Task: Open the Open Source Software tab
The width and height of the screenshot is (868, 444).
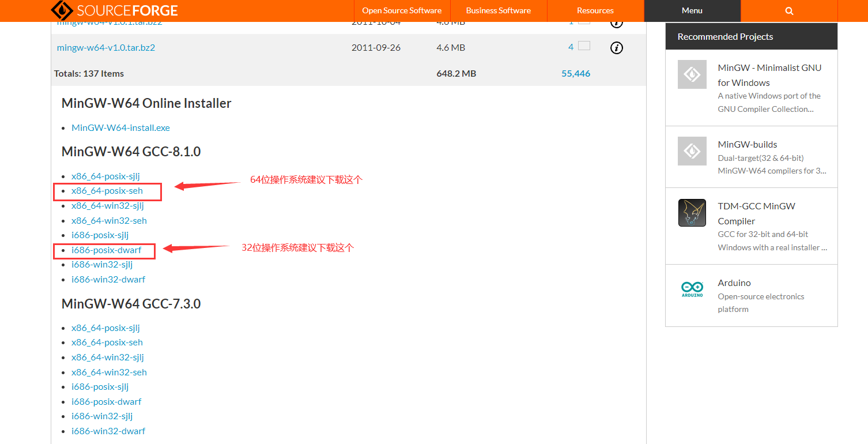Action: click(401, 10)
